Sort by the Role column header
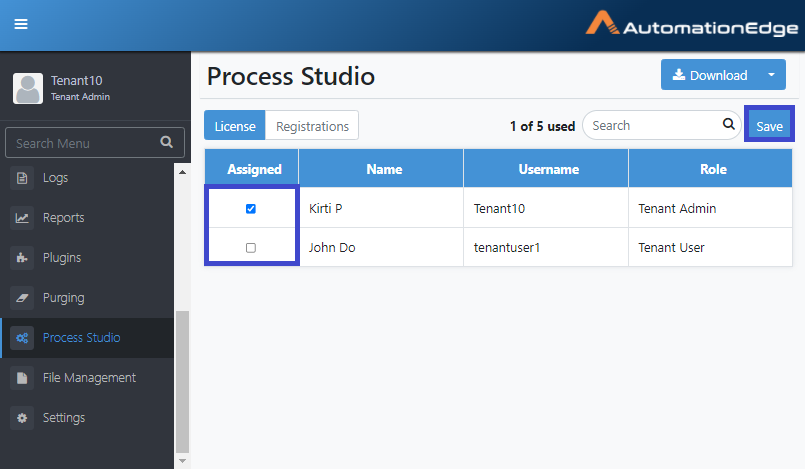Image resolution: width=805 pixels, height=469 pixels. coord(713,169)
